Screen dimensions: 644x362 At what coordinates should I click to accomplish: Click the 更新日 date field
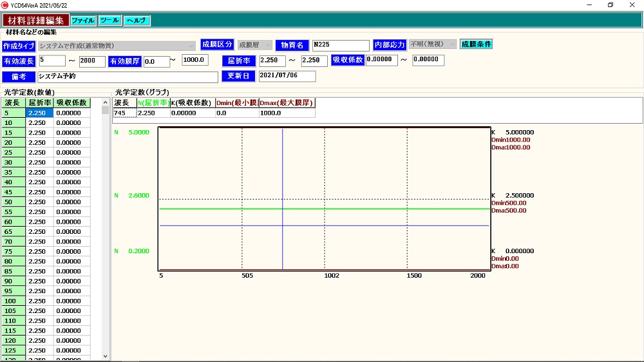coord(287,76)
